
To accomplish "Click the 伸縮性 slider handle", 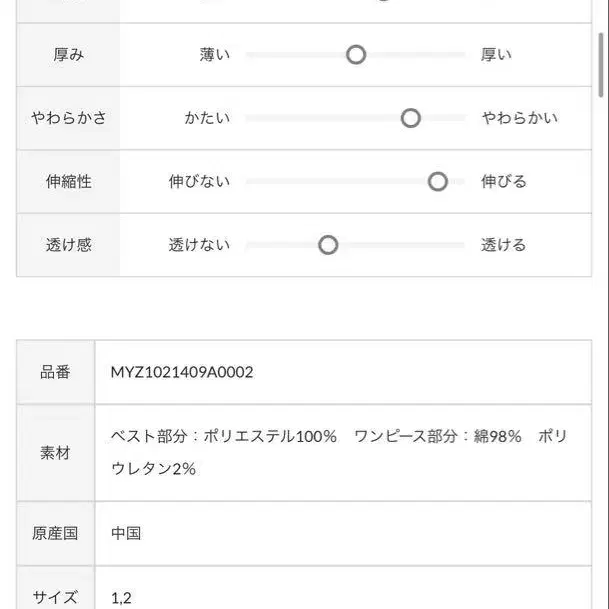I will (x=438, y=181).
